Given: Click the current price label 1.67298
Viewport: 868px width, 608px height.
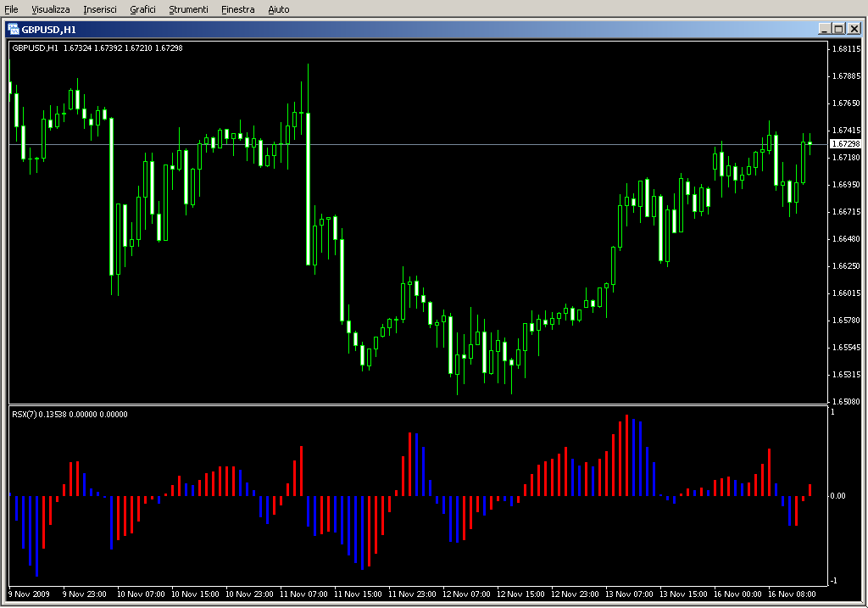Looking at the screenshot, I should (x=845, y=144).
